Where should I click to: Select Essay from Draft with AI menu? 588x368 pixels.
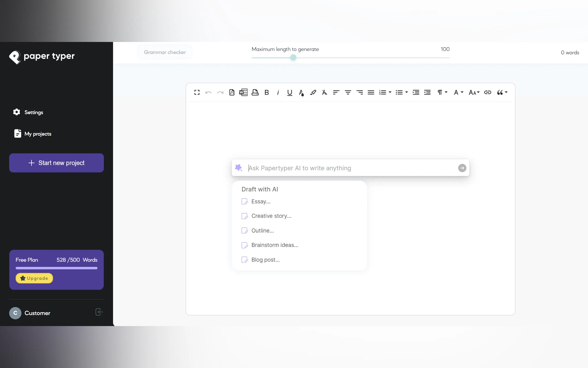coord(261,202)
